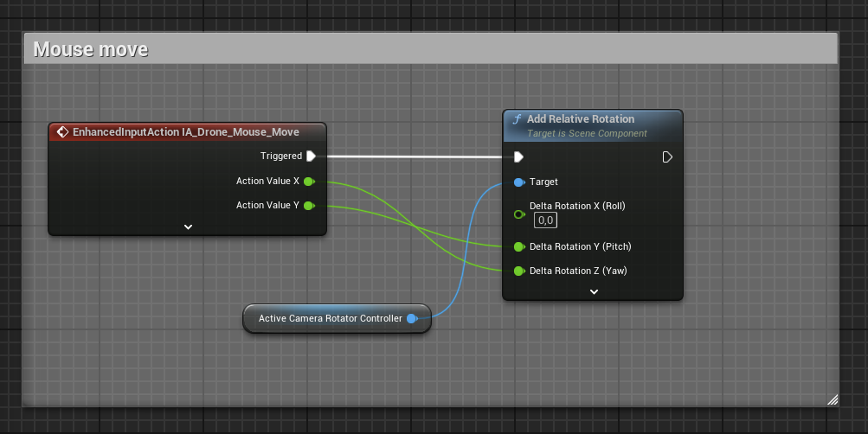Click the Delta Rotation X (Roll) pin
868x434 pixels.
click(x=519, y=214)
